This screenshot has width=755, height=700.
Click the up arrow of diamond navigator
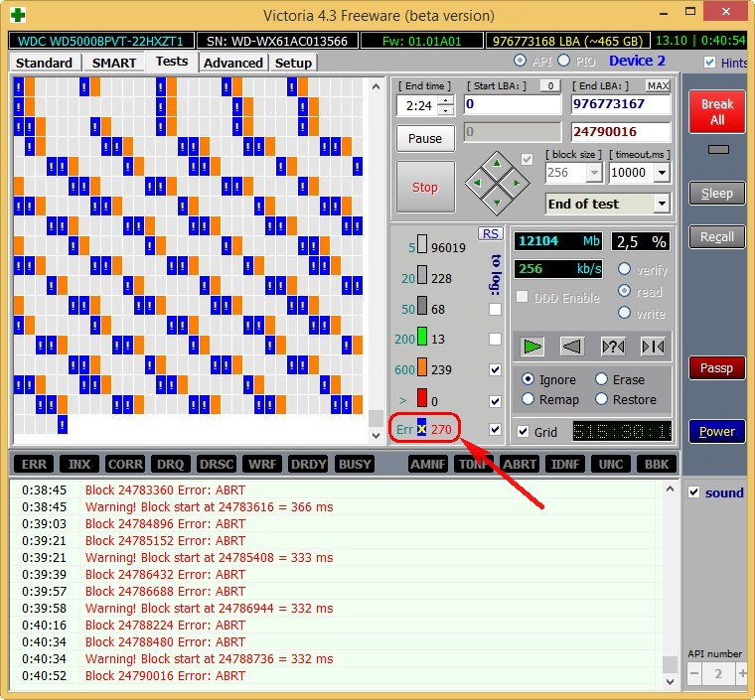[497, 163]
